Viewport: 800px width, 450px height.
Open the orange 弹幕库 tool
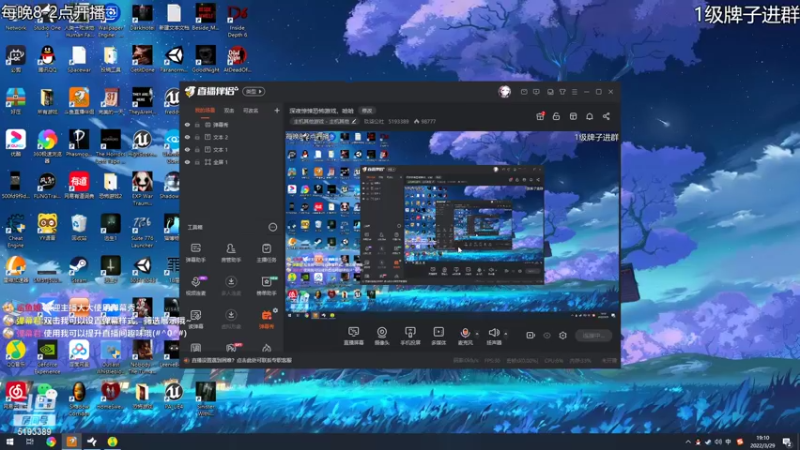coord(266,319)
